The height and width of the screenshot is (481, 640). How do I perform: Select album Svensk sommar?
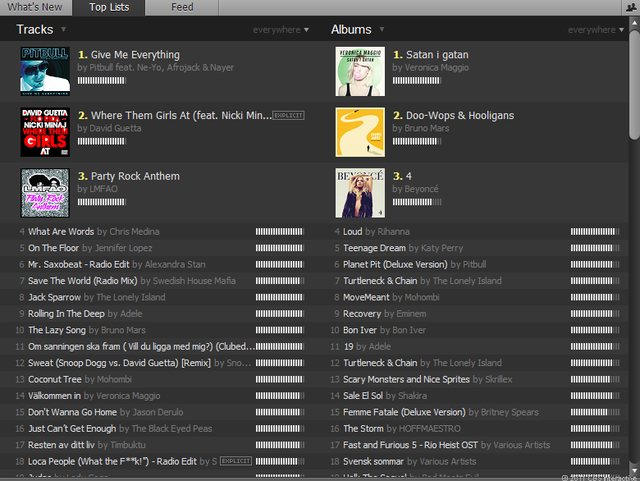coord(373,461)
